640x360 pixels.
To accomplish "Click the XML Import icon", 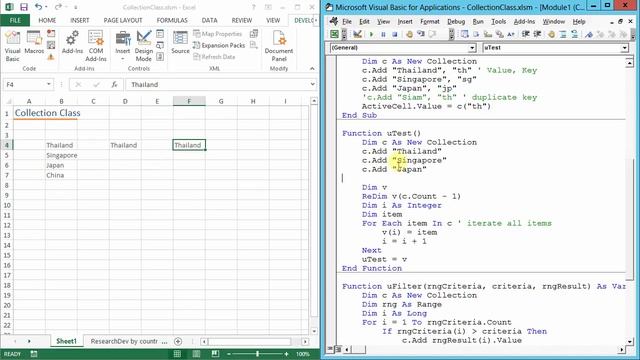I will pyautogui.click(x=254, y=34).
